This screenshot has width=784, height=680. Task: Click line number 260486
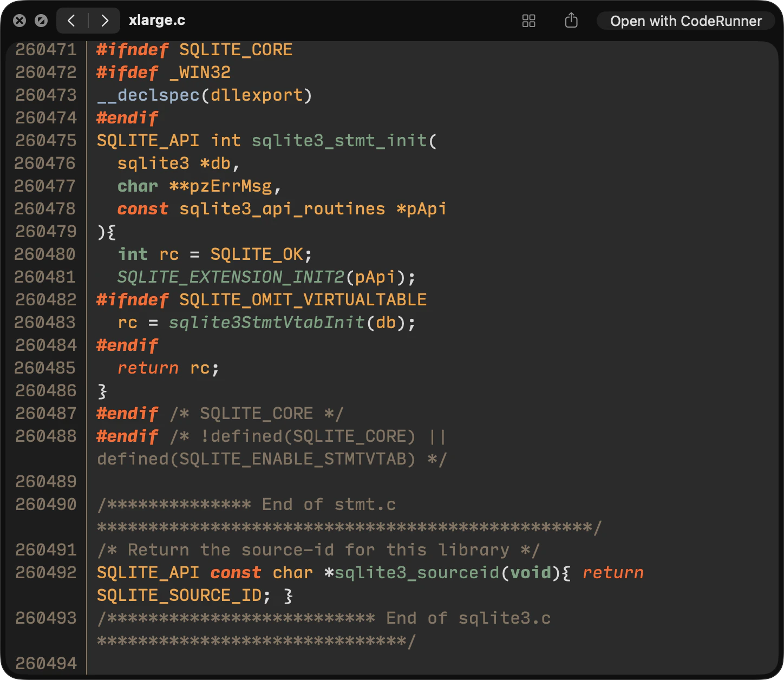coord(46,391)
